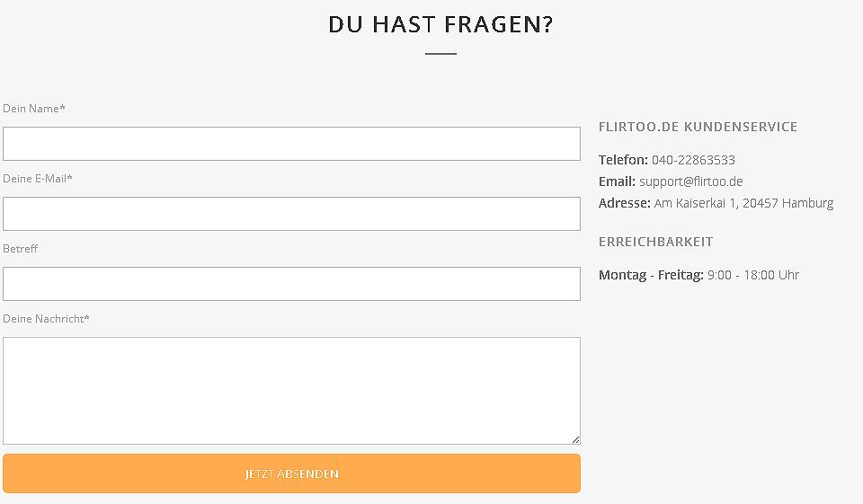Open the support@flirtoo.de email address
This screenshot has height=504, width=863.
pos(690,181)
